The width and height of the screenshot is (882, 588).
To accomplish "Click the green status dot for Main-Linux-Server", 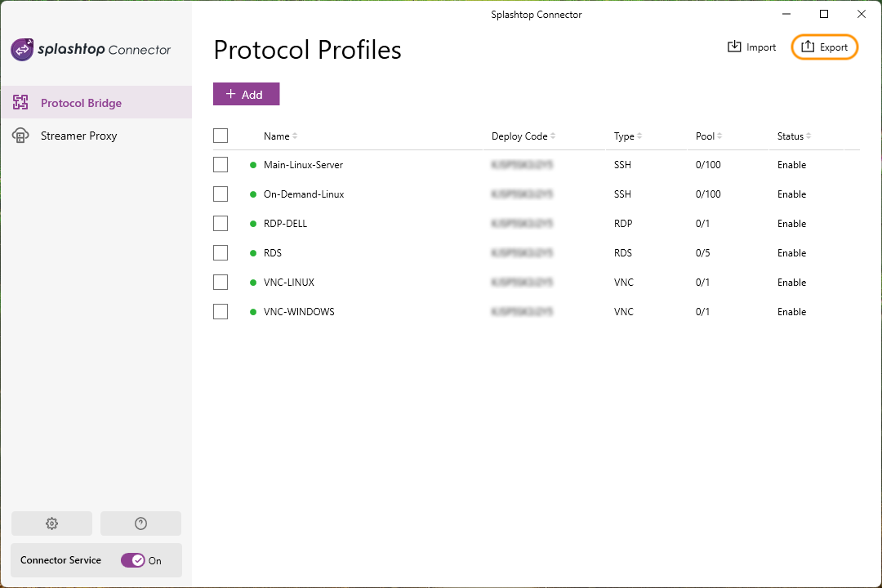I will (x=253, y=165).
